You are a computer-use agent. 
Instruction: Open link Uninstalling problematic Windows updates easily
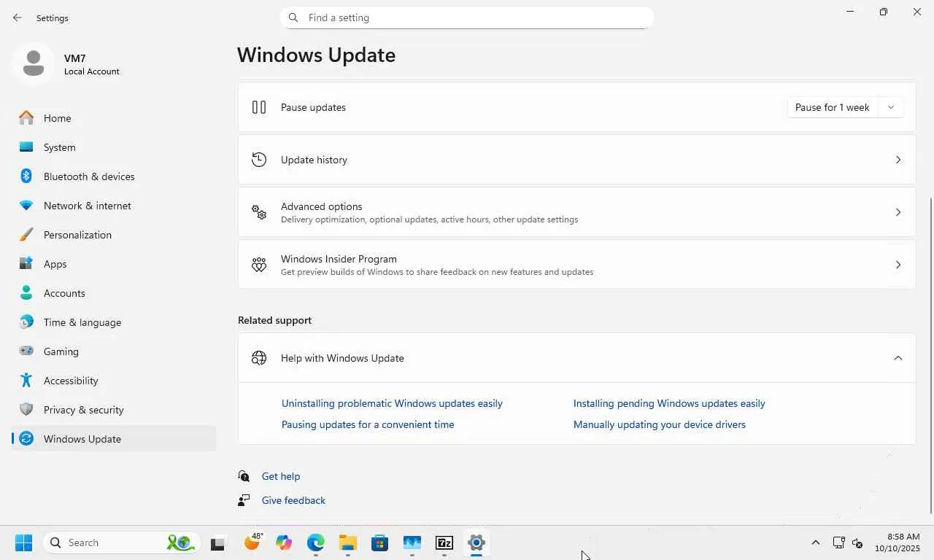point(392,403)
